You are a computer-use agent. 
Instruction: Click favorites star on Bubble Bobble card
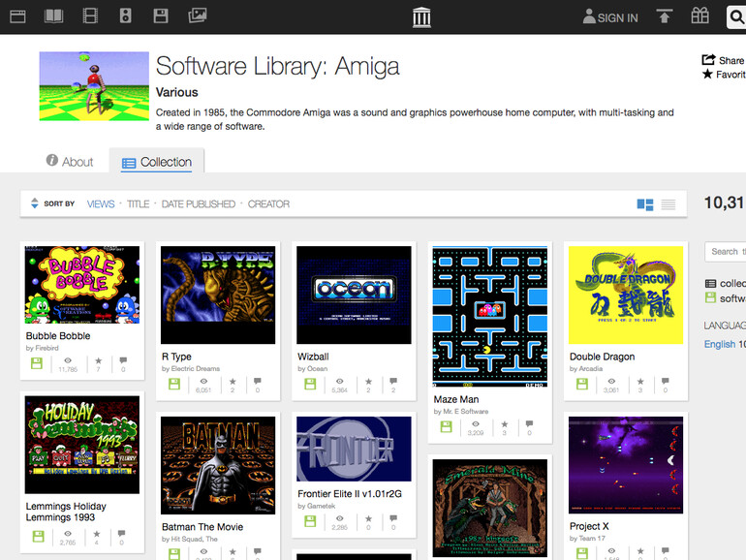[99, 360]
